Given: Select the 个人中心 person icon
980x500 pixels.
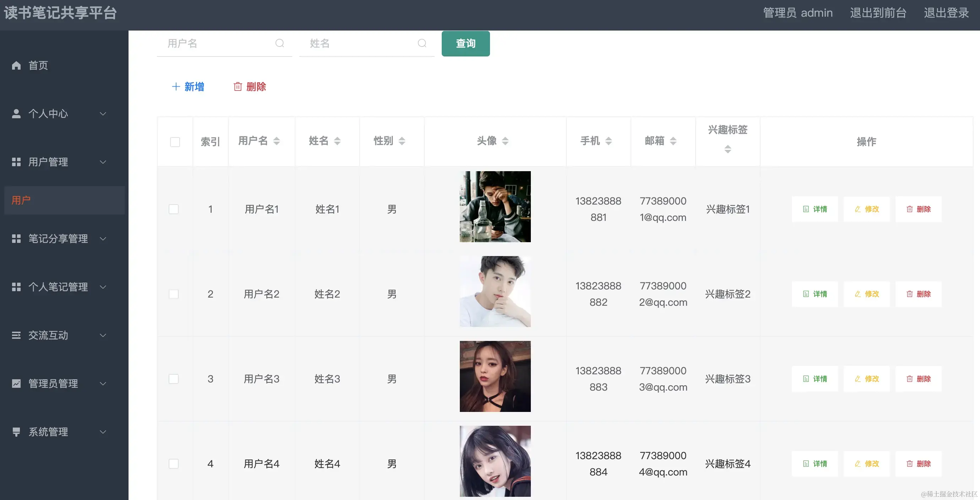Looking at the screenshot, I should pyautogui.click(x=16, y=113).
